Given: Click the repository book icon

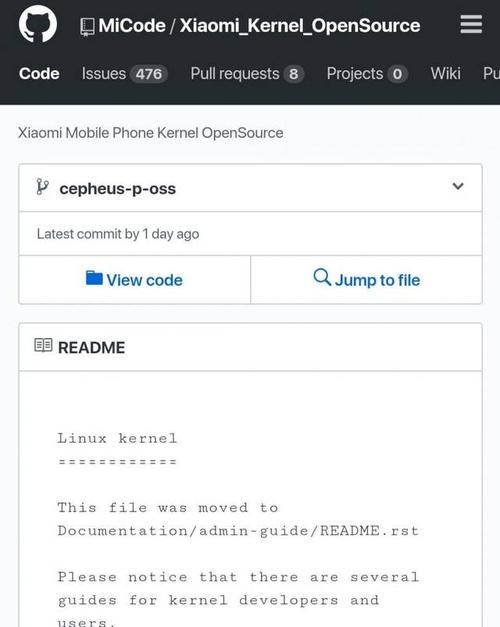Looking at the screenshot, I should click(x=87, y=27).
